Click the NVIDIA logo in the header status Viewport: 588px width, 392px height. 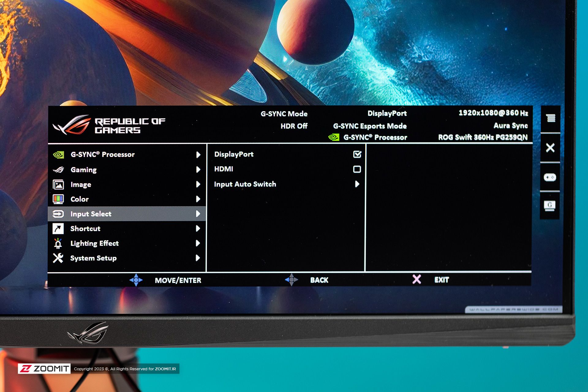[334, 137]
